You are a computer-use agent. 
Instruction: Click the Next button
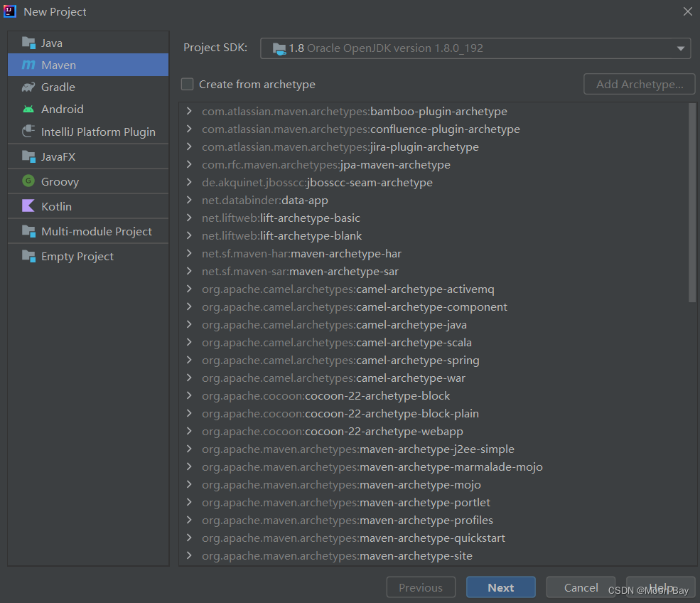click(x=500, y=587)
